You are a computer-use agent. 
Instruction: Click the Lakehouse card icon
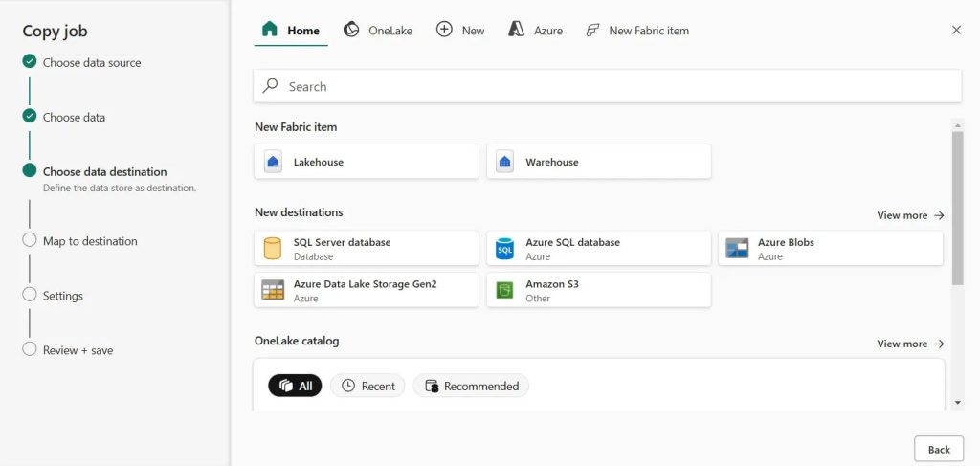(273, 162)
